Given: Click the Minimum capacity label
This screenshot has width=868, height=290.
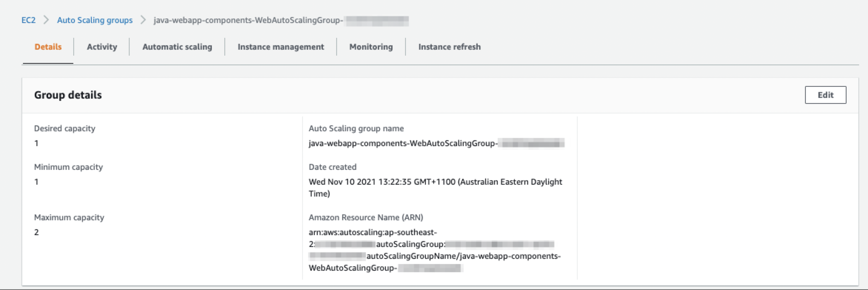Looking at the screenshot, I should [69, 167].
